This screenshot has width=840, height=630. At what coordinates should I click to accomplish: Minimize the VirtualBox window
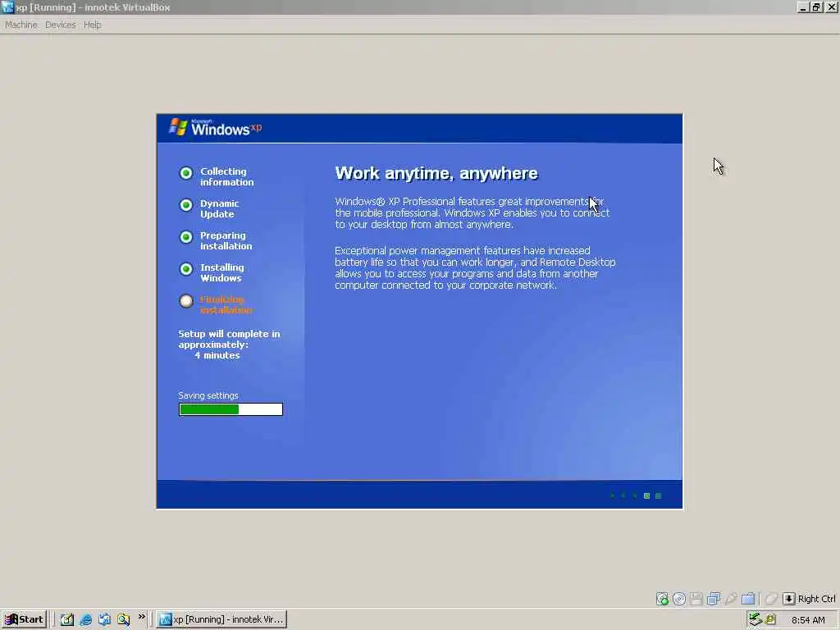tap(802, 7)
